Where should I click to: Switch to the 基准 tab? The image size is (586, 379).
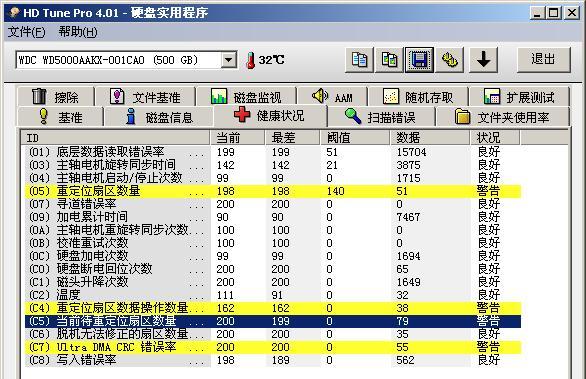point(60,117)
